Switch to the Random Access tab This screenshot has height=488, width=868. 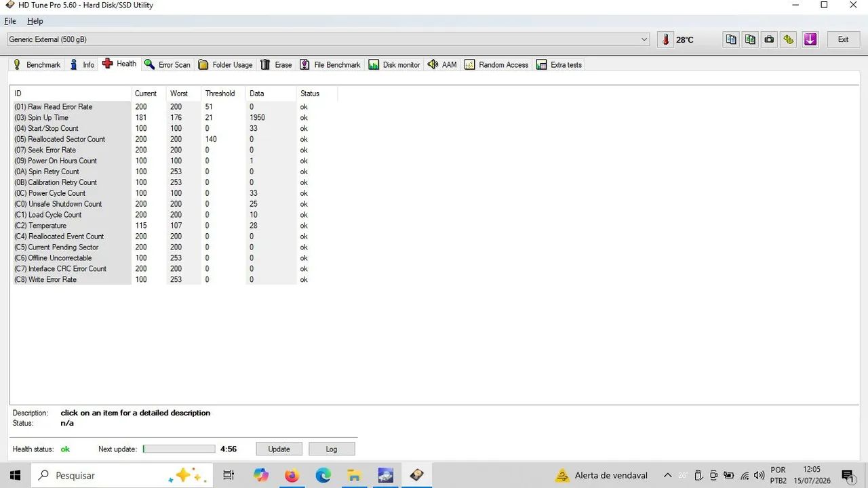496,64
